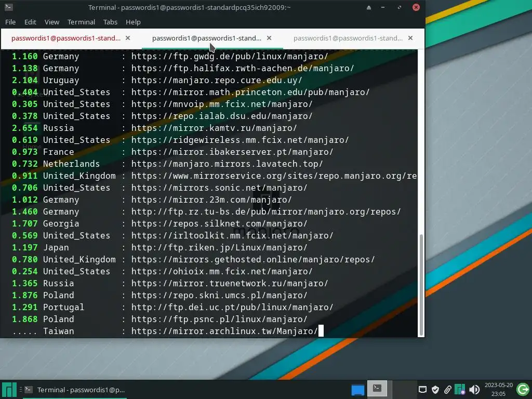Open the Terminal menu
The width and height of the screenshot is (532, 399).
[81, 22]
